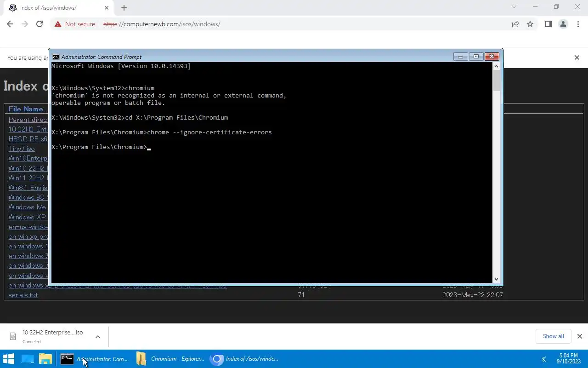Maximize the Command Prompt window

[x=476, y=57]
